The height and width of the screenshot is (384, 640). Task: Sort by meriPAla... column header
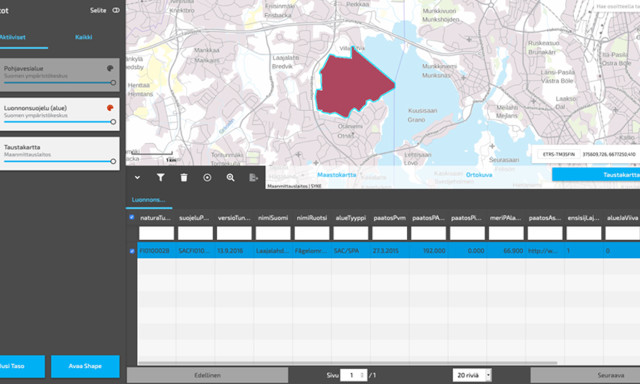506,218
